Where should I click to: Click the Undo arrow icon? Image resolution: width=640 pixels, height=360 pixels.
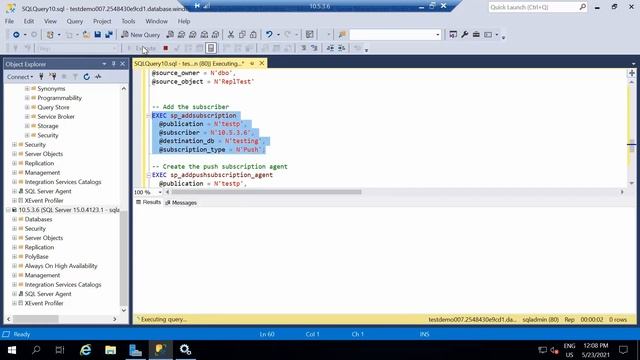[x=269, y=35]
